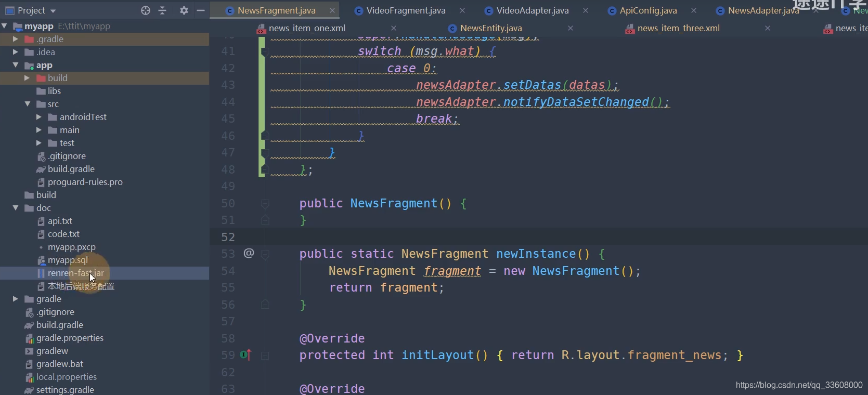Click the Collapse All icon in Project panel
This screenshot has height=395, width=868.
162,10
